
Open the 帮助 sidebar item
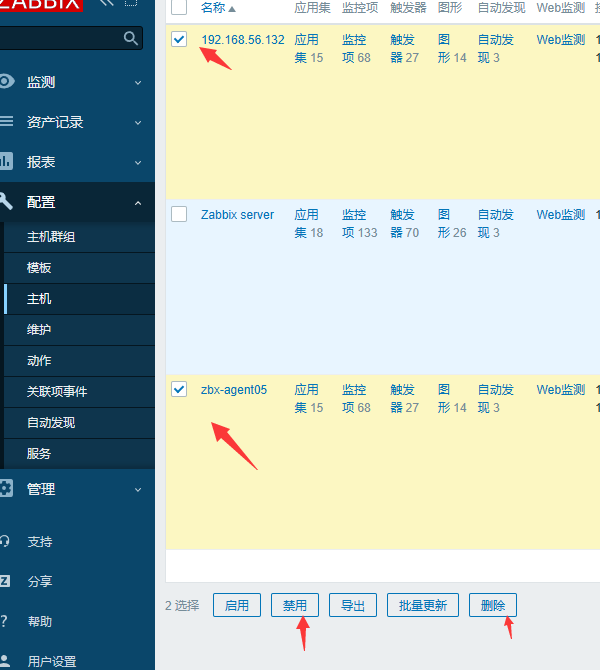tap(40, 621)
